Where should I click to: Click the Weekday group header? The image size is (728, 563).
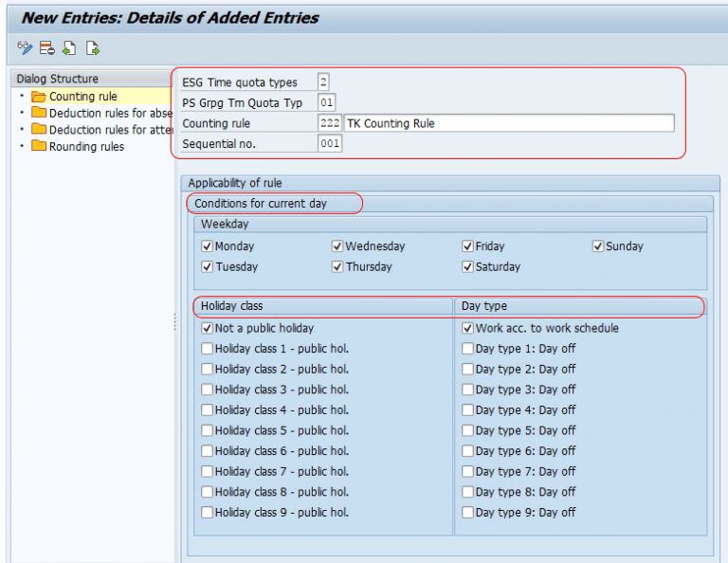450,225
